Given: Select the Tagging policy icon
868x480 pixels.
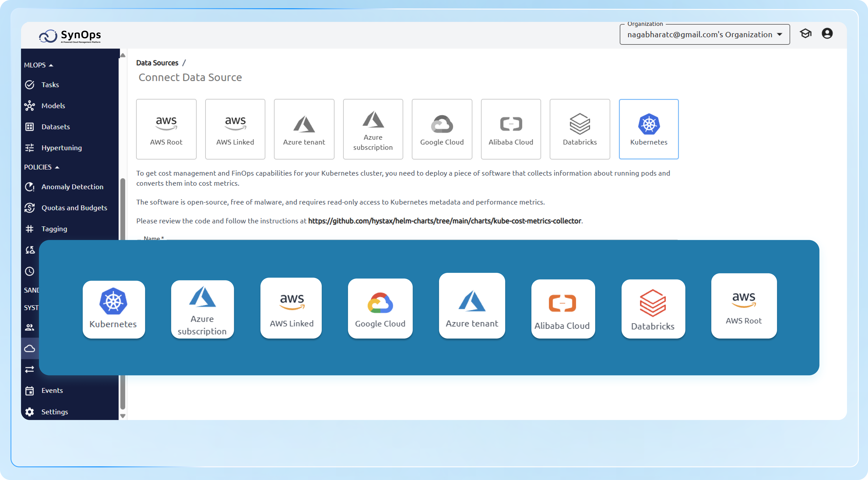Looking at the screenshot, I should point(30,229).
